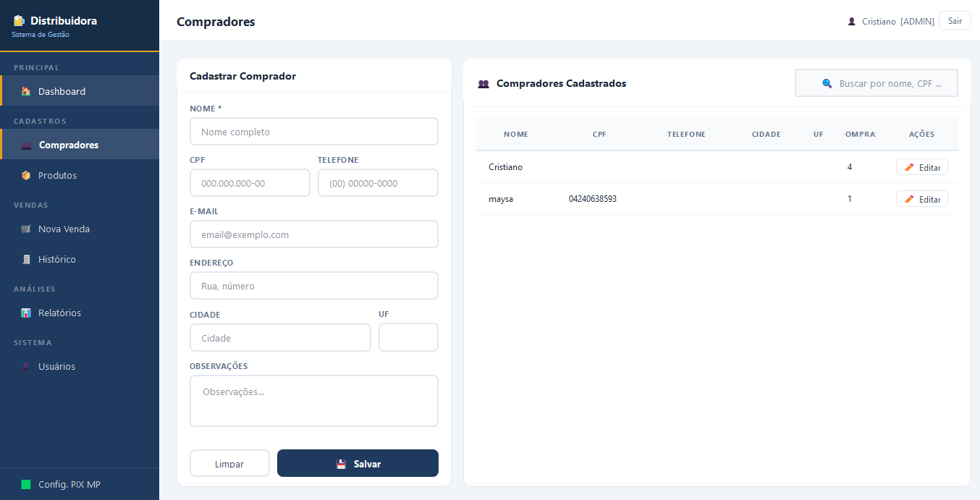The height and width of the screenshot is (500, 980).
Task: Log out using the Sair button
Action: coord(955,21)
